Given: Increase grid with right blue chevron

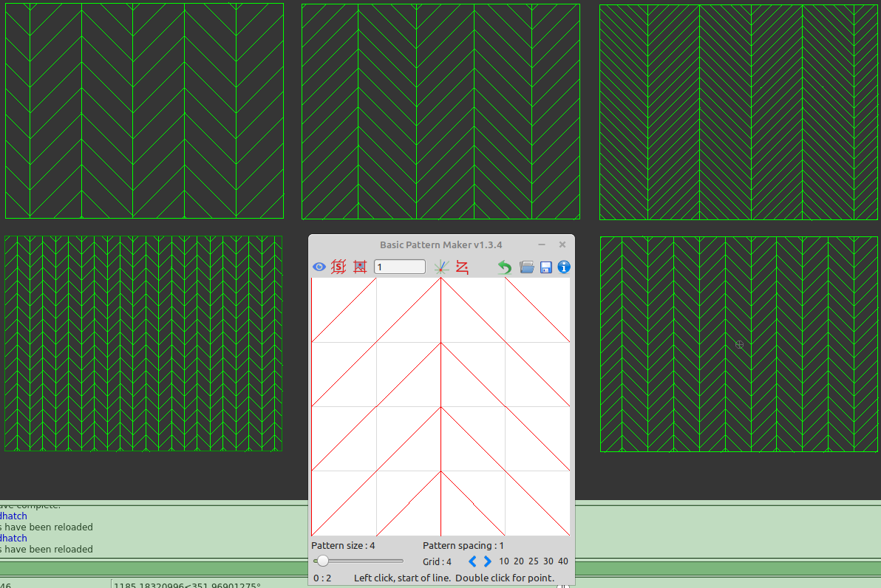Looking at the screenshot, I should pos(487,561).
